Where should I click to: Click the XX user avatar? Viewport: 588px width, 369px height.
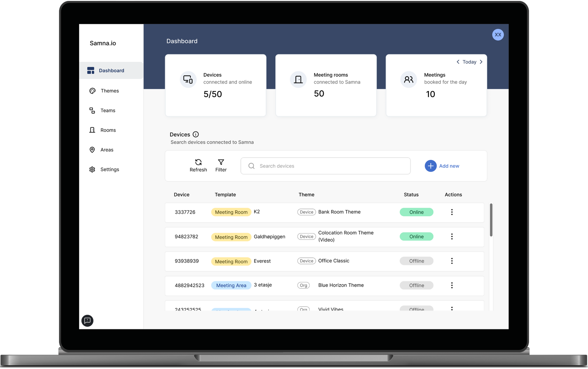(498, 35)
